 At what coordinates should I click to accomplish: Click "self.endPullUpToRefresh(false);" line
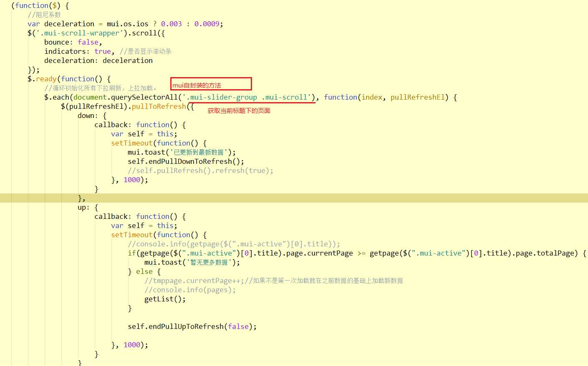(x=192, y=326)
